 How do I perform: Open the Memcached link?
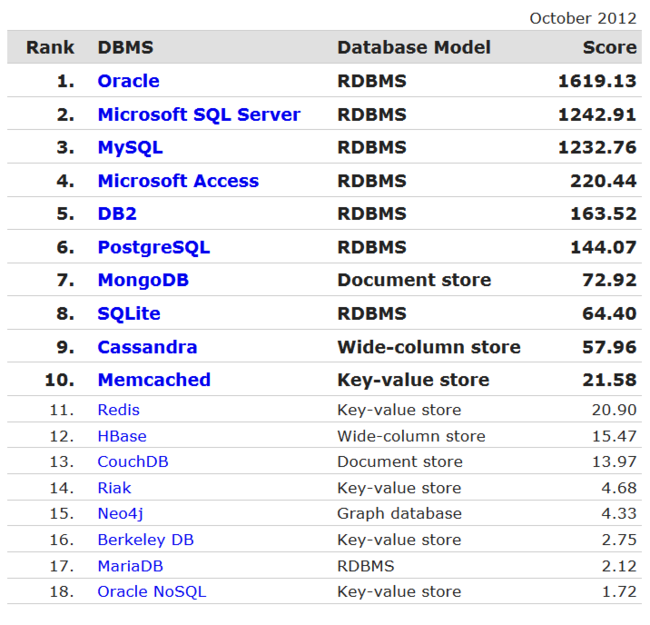coord(154,380)
